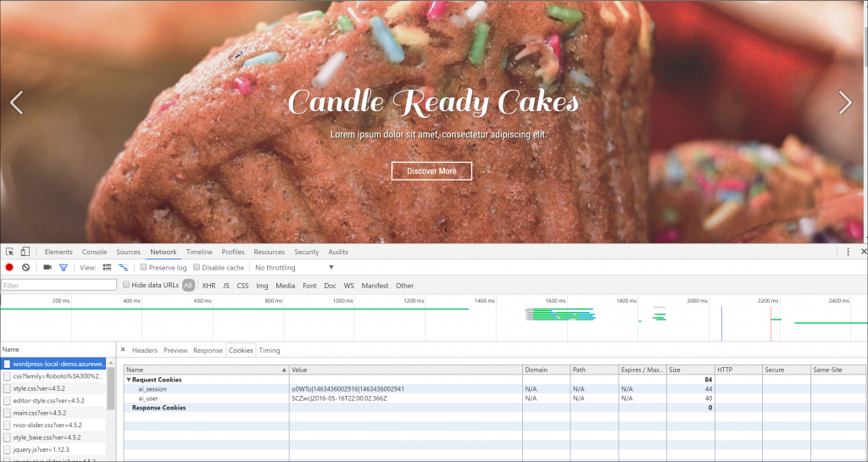This screenshot has width=868, height=462.
Task: Close the request details pane
Action: [123, 349]
